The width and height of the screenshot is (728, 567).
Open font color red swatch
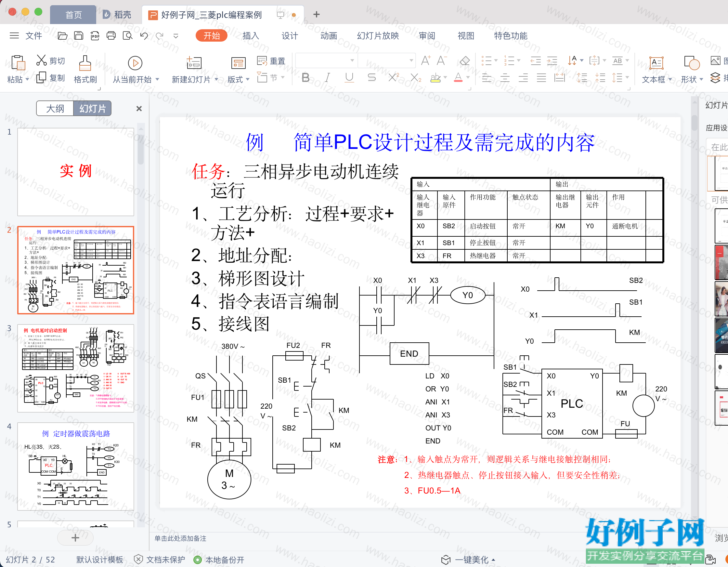(x=458, y=78)
